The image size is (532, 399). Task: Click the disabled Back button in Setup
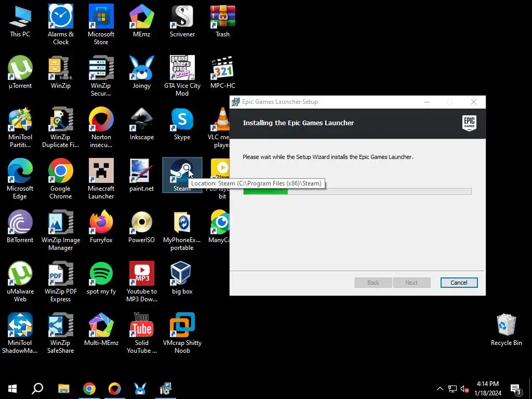[373, 282]
